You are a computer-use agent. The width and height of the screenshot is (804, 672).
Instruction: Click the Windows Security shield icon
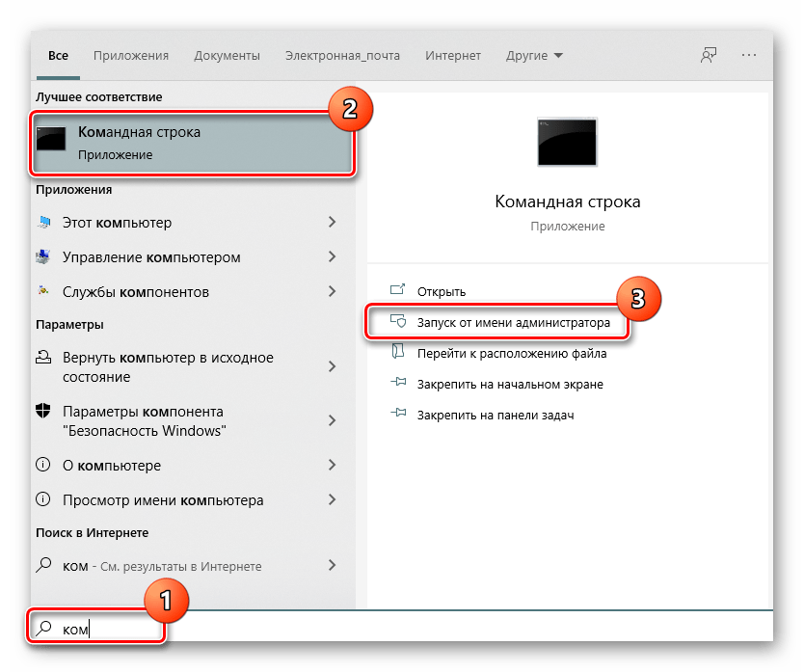coord(44,411)
